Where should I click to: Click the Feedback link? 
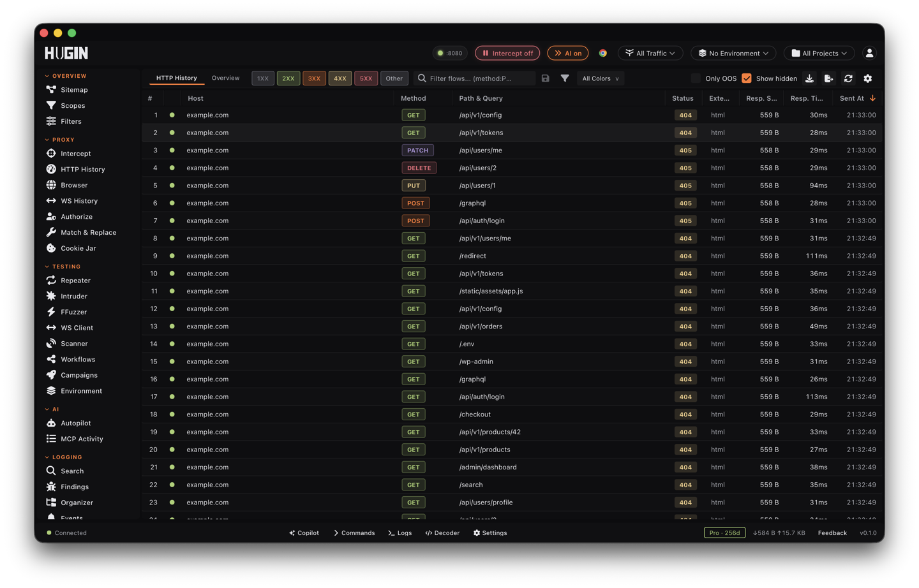832,533
